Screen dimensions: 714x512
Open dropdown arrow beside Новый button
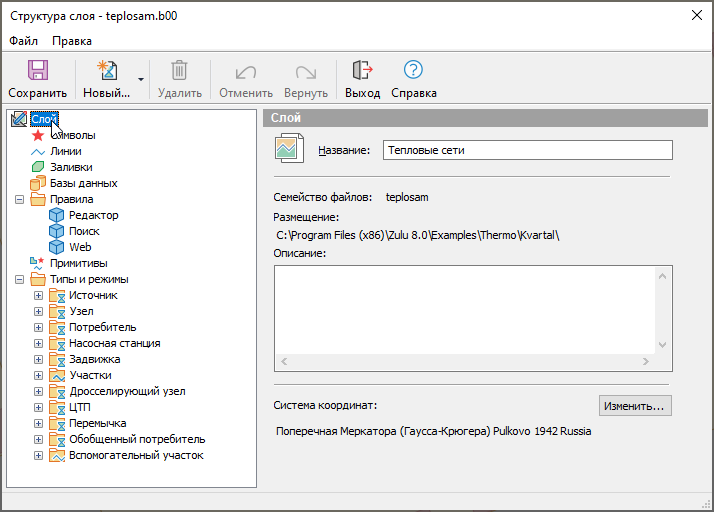tap(141, 79)
